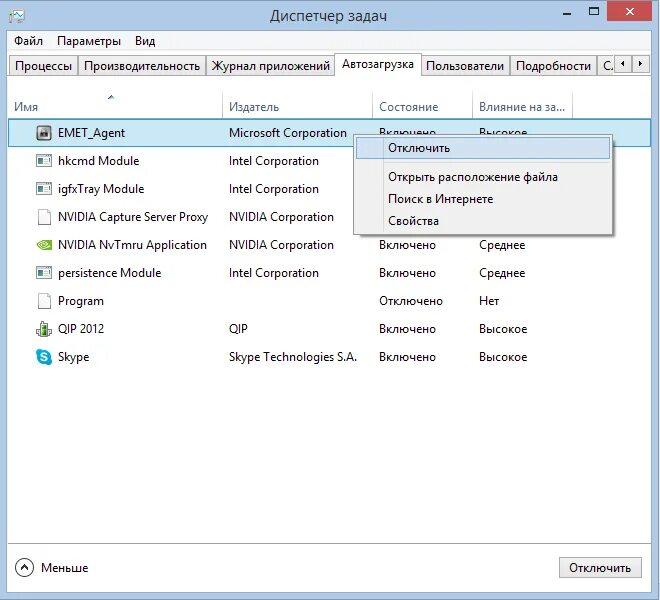Click Среднее impact in persistence Module row
The width and height of the screenshot is (660, 600).
[502, 273]
